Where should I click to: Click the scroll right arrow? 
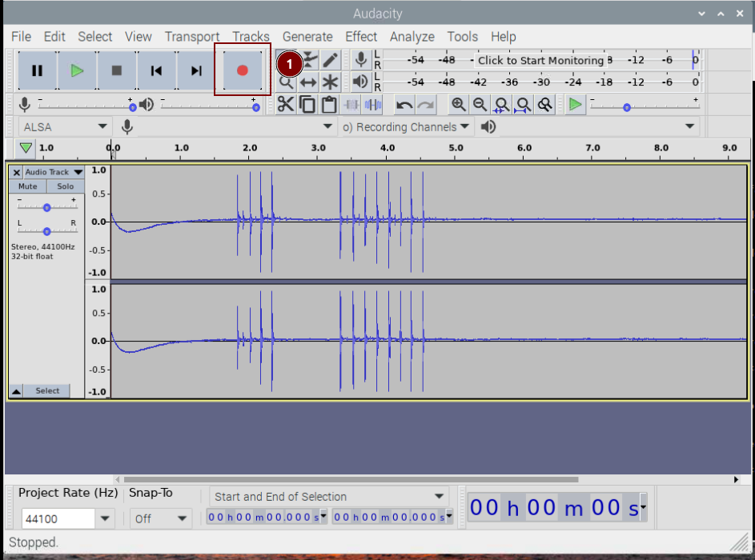[x=736, y=479]
